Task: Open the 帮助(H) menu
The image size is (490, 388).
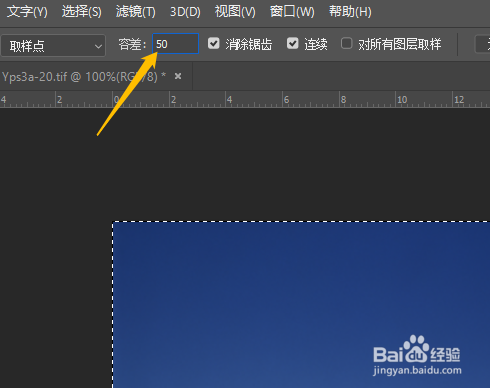Action: coord(350,12)
